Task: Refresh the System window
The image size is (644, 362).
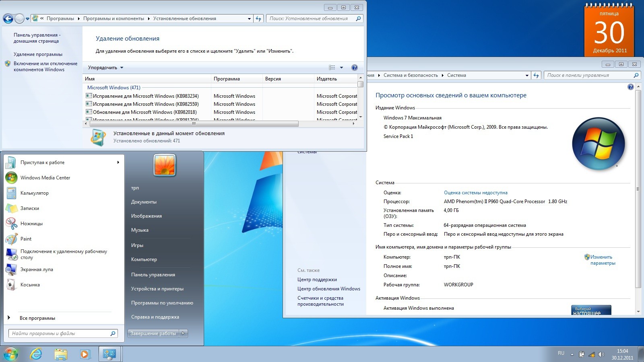Action: pyautogui.click(x=536, y=75)
